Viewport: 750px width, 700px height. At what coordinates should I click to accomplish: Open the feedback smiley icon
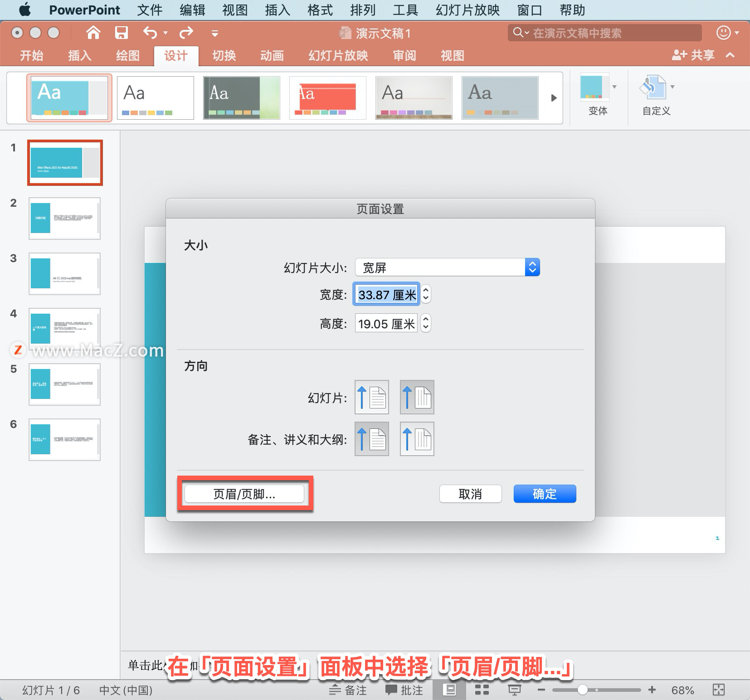point(723,33)
